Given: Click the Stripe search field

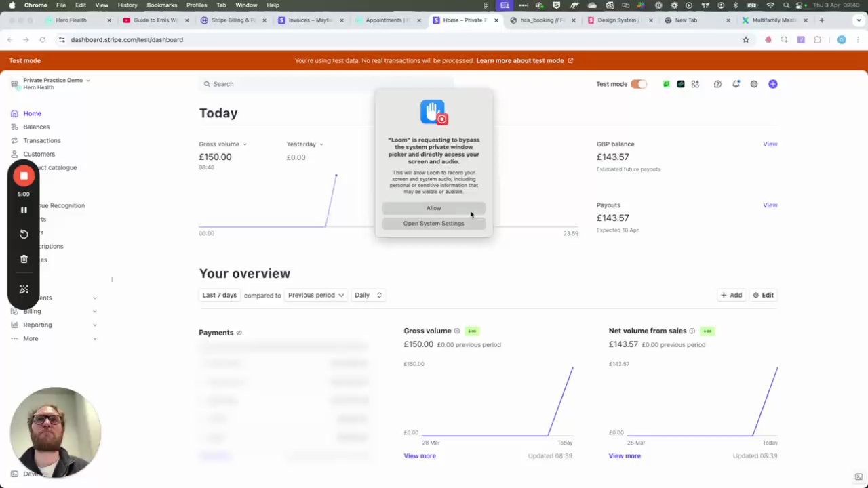Looking at the screenshot, I should (x=325, y=84).
